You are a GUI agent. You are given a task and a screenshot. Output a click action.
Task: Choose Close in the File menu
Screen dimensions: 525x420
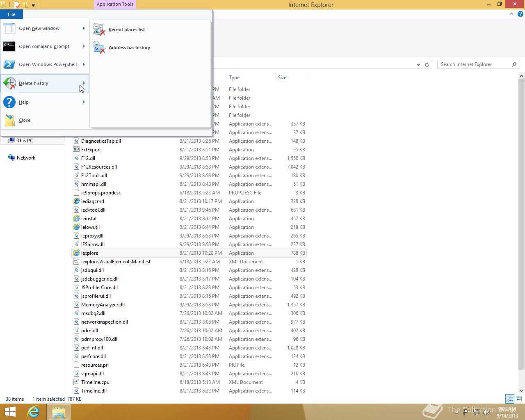[x=45, y=120]
